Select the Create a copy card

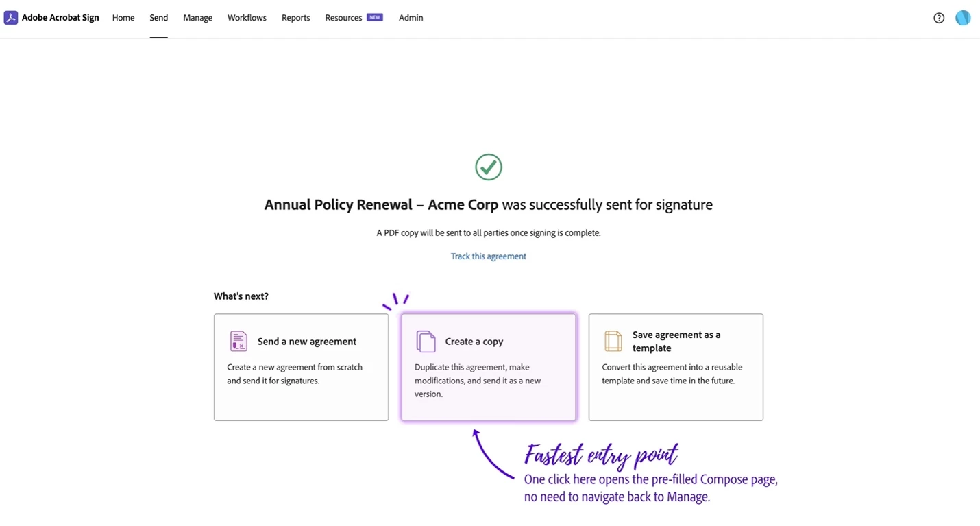coord(489,368)
